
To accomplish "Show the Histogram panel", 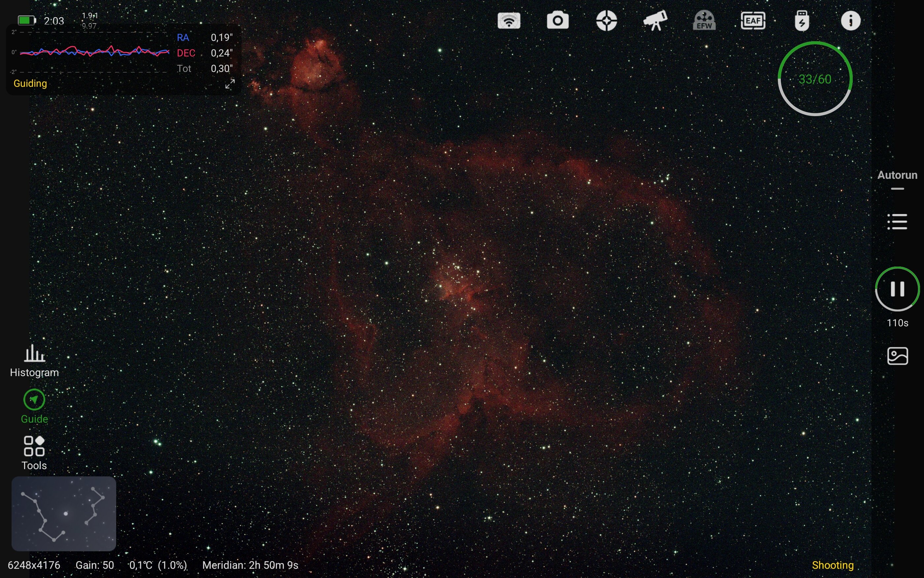I will (34, 361).
